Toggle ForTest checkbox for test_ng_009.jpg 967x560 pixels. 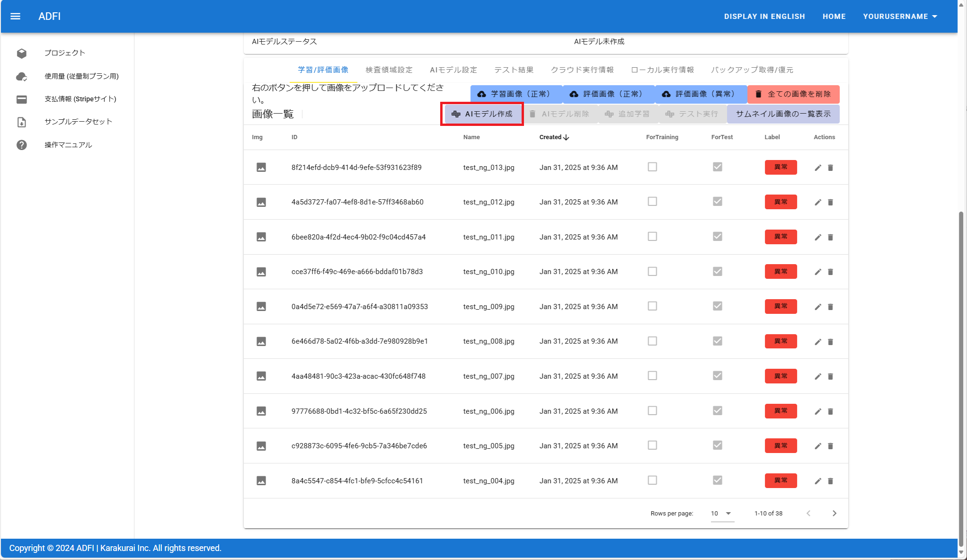tap(718, 306)
